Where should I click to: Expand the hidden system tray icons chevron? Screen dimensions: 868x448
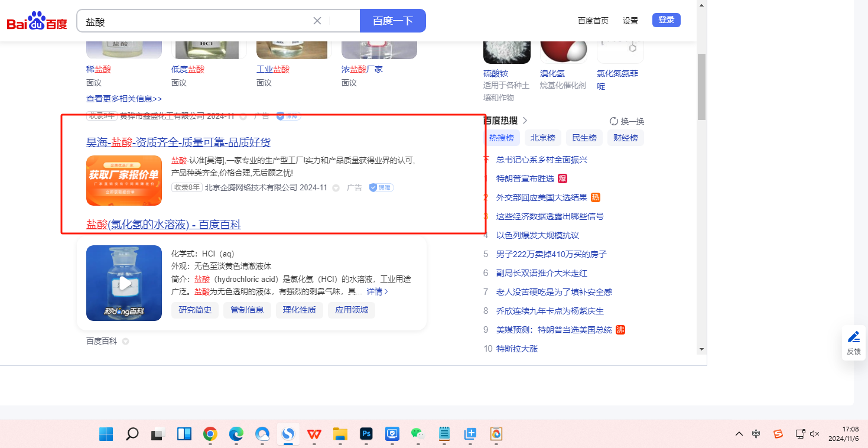click(739, 434)
